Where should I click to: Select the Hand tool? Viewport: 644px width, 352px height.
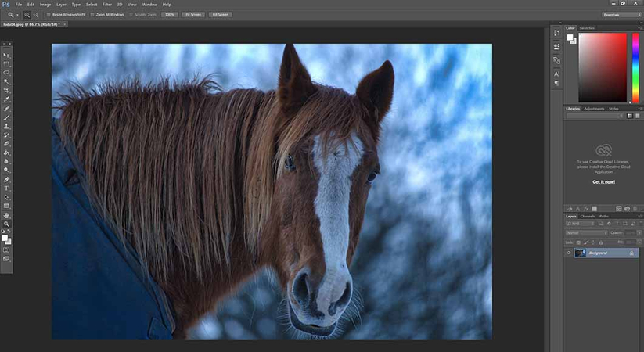pyautogui.click(x=6, y=215)
